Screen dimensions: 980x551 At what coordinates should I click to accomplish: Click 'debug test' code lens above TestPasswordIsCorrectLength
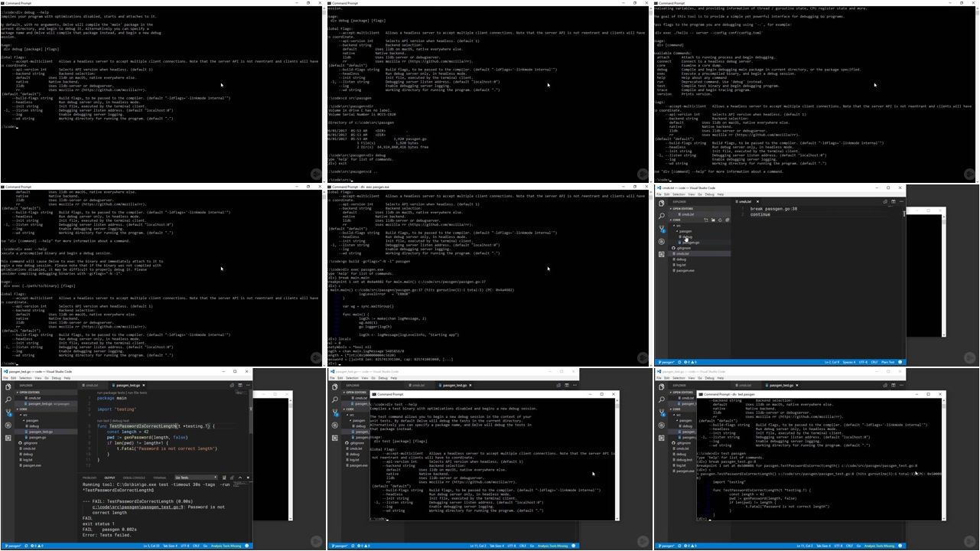pos(121,421)
